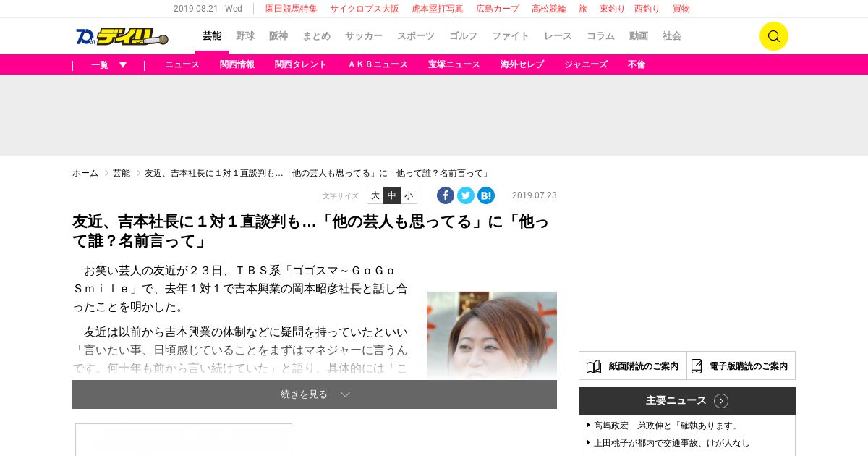Open the ゴルフ main tab

point(463,36)
